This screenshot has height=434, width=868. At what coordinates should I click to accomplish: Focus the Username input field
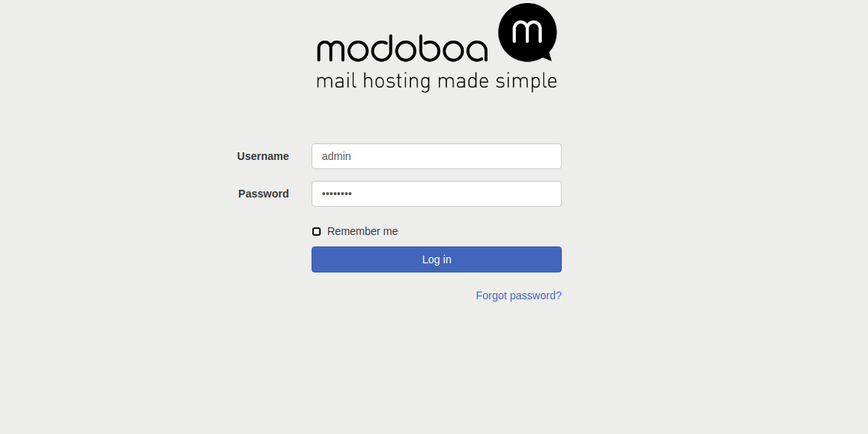[x=436, y=156]
